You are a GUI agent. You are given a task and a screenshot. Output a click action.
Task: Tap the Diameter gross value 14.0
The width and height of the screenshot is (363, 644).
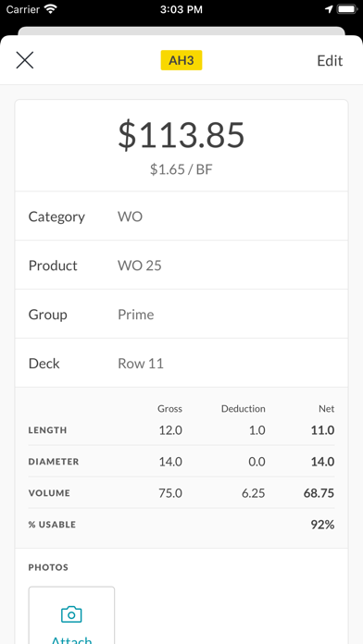[170, 461]
